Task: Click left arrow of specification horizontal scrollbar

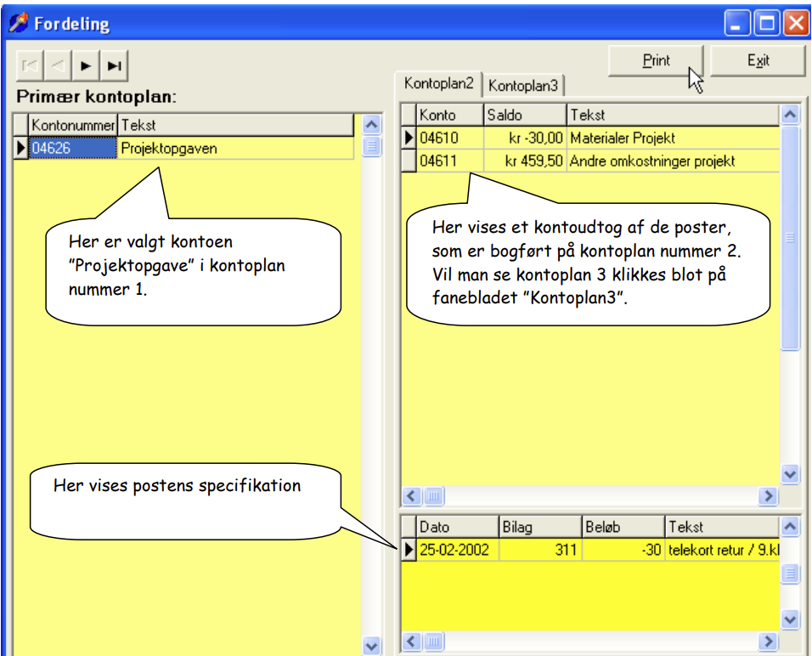Action: (x=412, y=642)
